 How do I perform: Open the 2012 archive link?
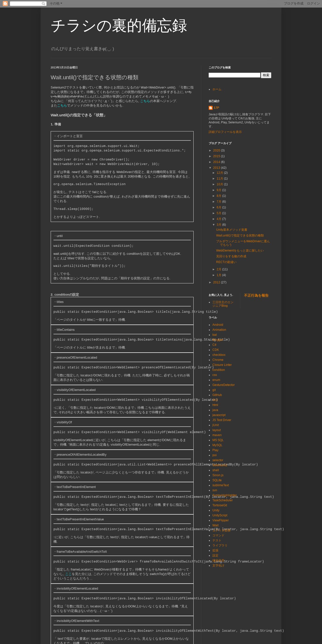click(216, 282)
